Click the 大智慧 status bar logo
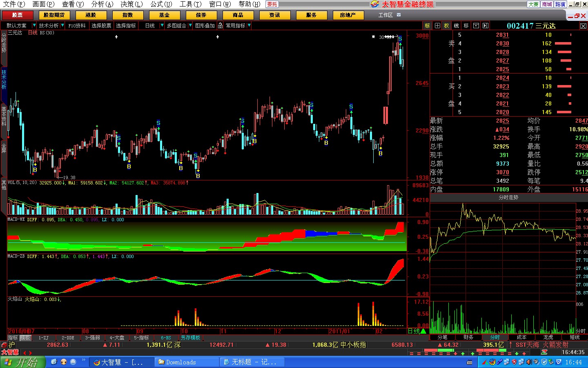 pyautogui.click(x=10, y=352)
